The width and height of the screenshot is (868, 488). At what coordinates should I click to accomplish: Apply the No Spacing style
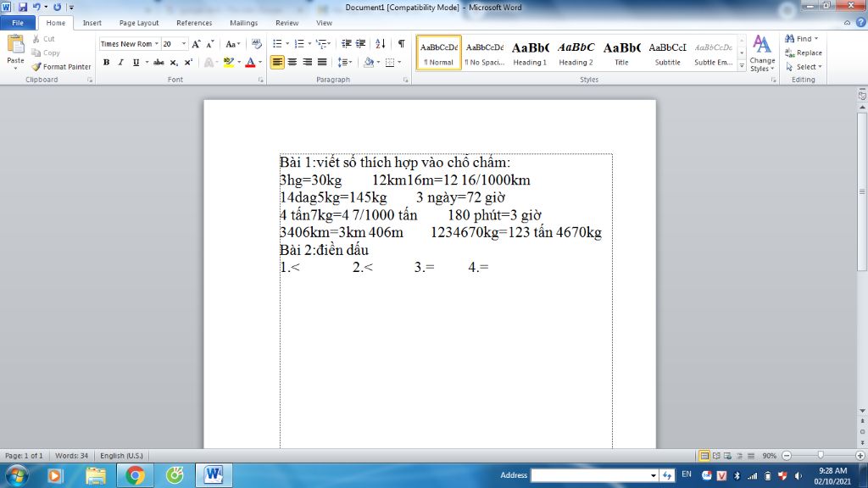[x=484, y=53]
